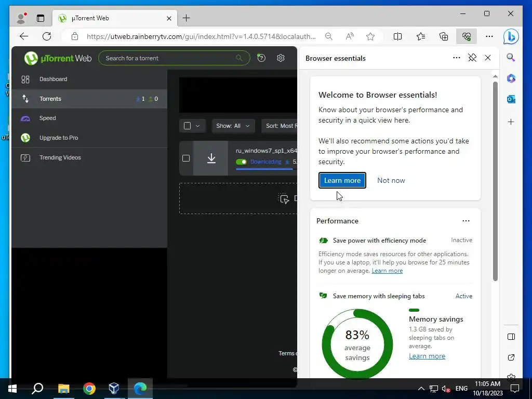Open zoom magnifier in address bar

328,36
